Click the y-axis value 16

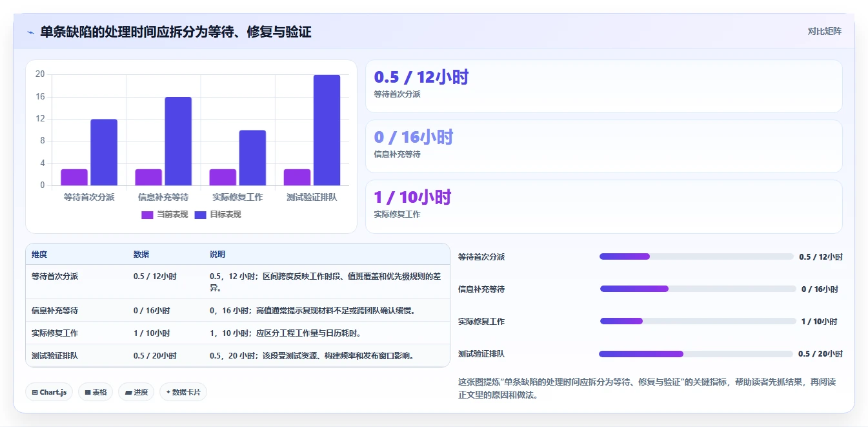(x=40, y=97)
